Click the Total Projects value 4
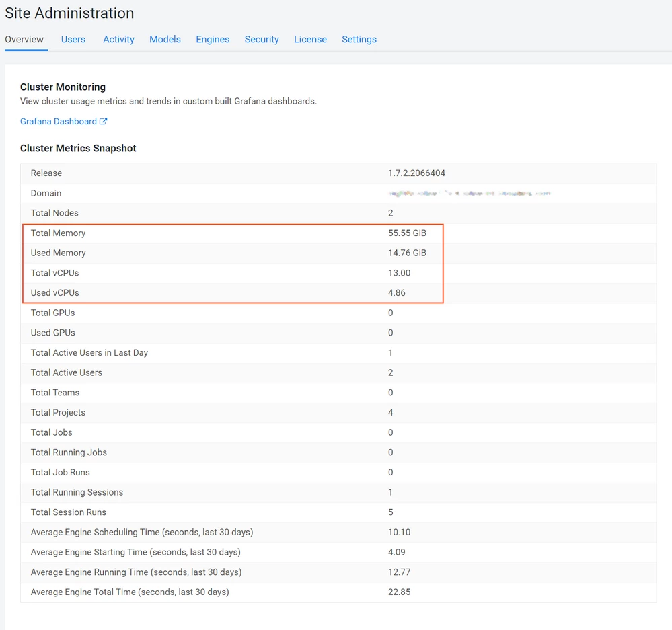Viewport: 672px width, 630px height. tap(390, 413)
